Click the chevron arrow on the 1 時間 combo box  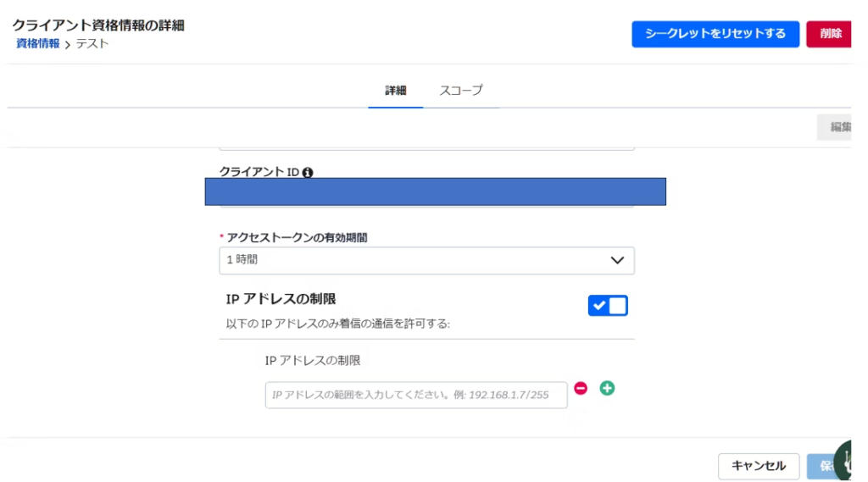pyautogui.click(x=617, y=261)
